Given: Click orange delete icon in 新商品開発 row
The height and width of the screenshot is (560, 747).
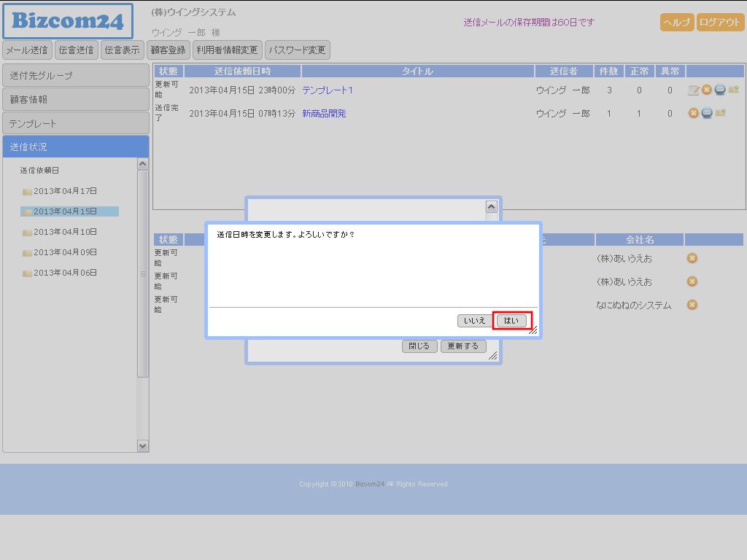Looking at the screenshot, I should pyautogui.click(x=694, y=113).
